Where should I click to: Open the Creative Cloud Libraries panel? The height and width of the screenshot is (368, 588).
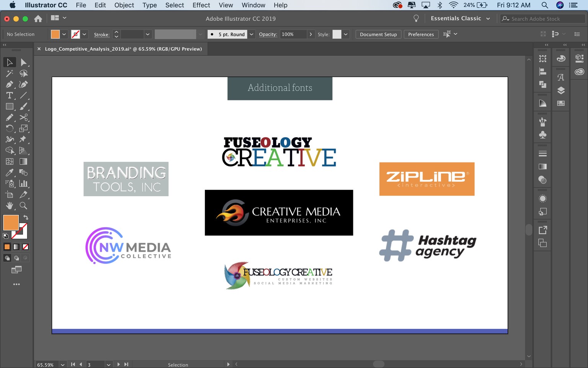[x=579, y=72]
